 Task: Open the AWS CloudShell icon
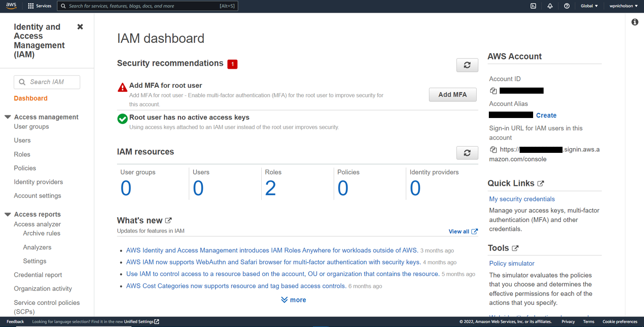pos(533,6)
